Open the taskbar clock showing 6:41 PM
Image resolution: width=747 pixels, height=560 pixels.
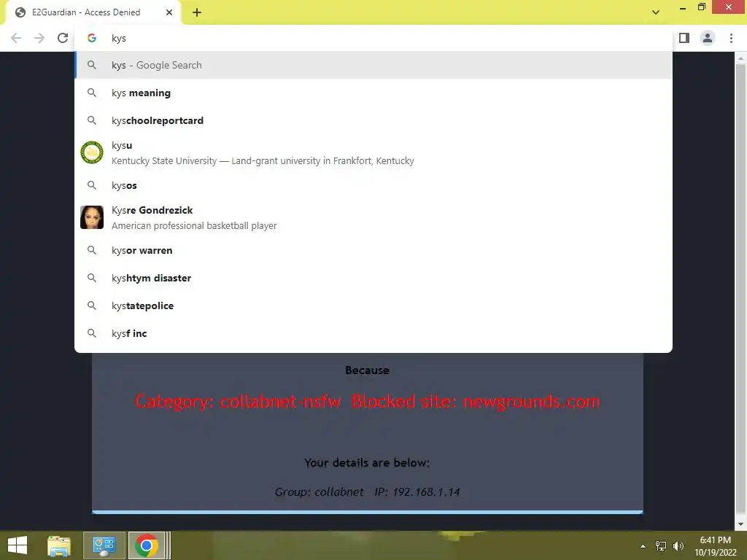click(x=715, y=546)
